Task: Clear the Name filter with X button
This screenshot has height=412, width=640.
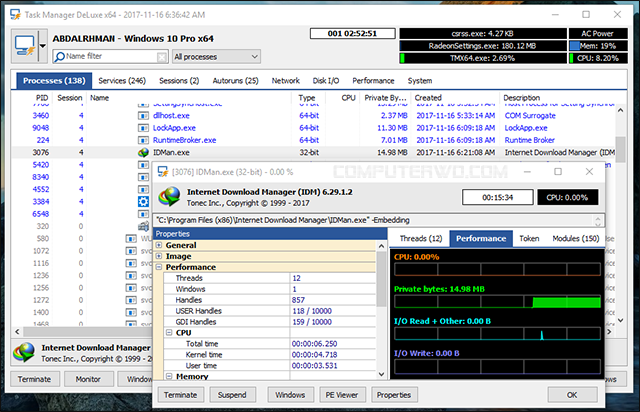Action: [162, 57]
